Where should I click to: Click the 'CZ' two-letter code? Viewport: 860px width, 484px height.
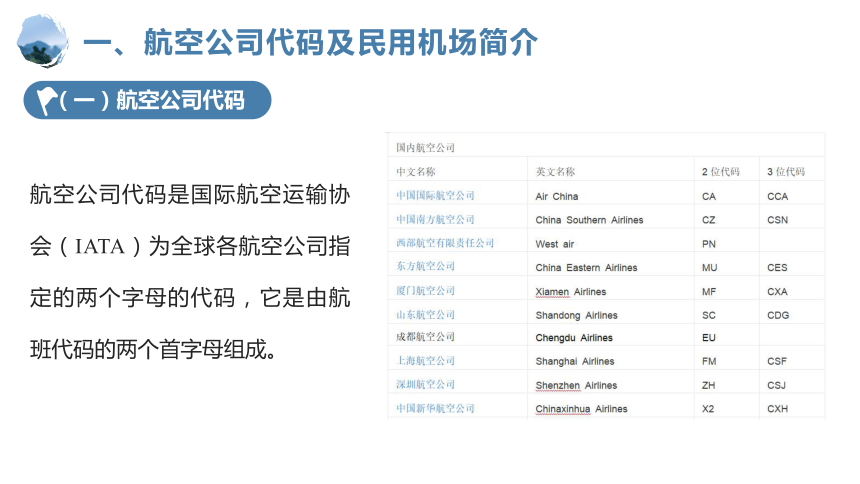tap(709, 220)
